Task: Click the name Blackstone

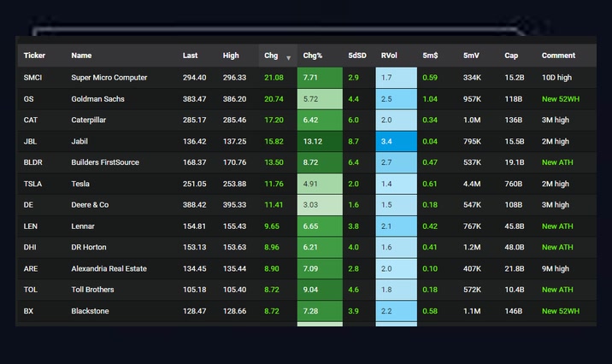Action: coord(90,311)
